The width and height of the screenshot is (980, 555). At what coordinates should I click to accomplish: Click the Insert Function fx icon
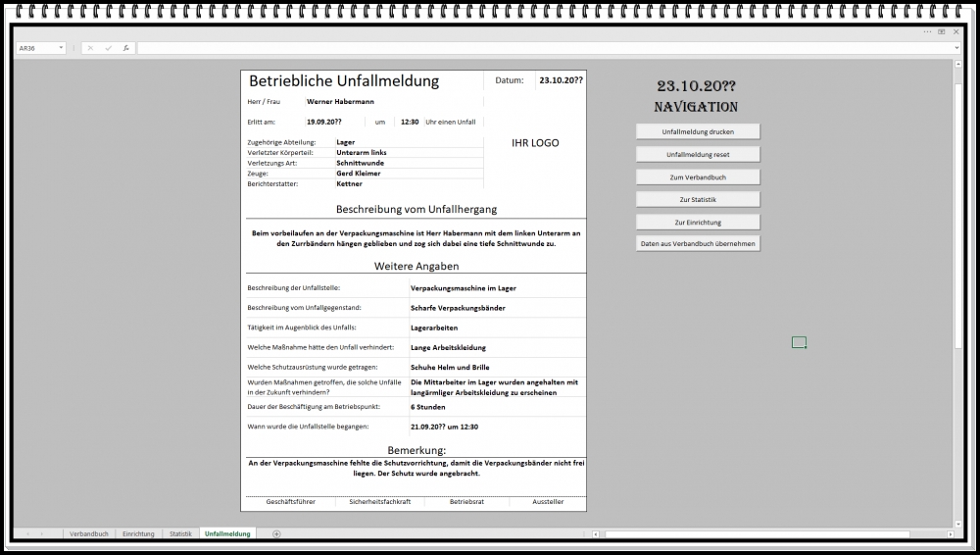pyautogui.click(x=125, y=48)
